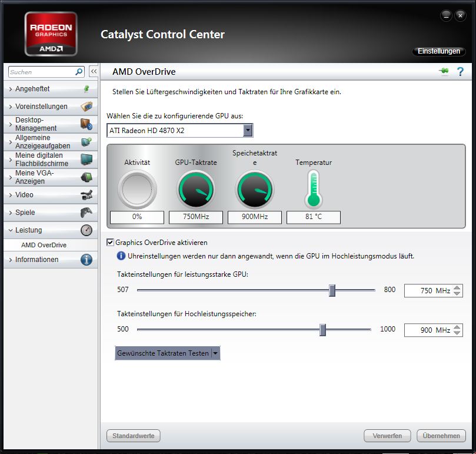Click the memory clock slider handle
Screen dimensions: 476x454
[322, 330]
